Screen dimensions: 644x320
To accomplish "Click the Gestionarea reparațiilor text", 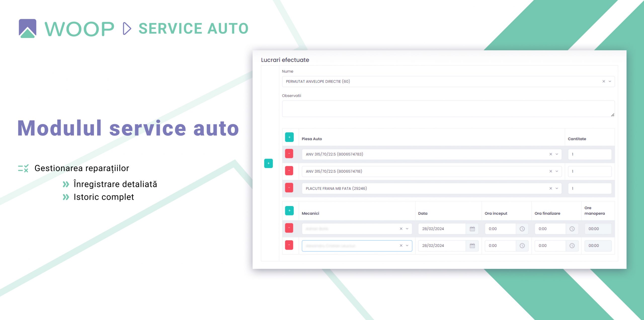I will coord(82,168).
